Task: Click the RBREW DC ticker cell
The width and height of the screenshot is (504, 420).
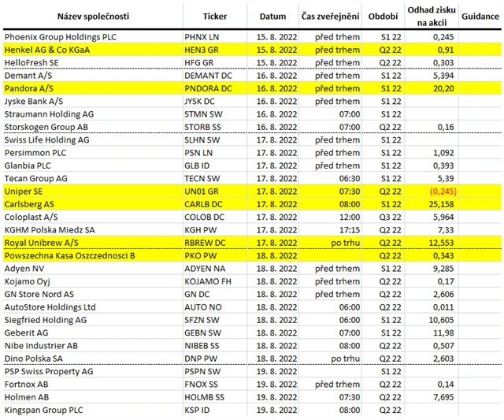Action: [206, 242]
